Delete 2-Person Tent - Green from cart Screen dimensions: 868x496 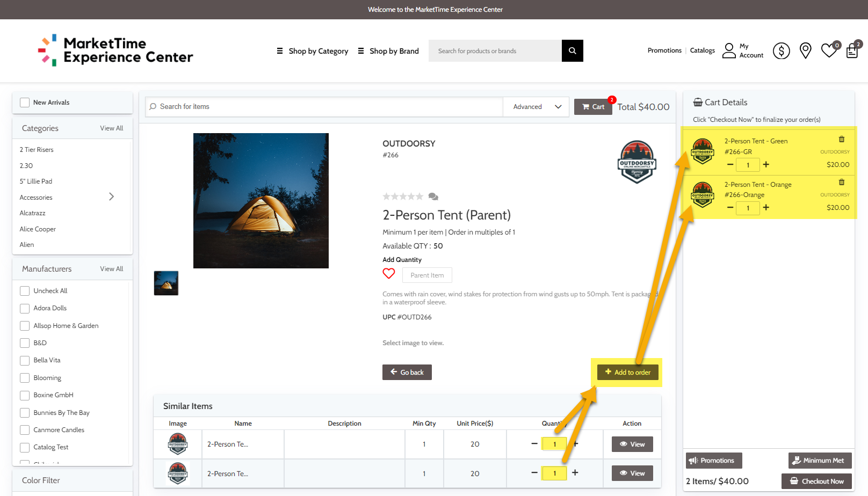click(842, 139)
